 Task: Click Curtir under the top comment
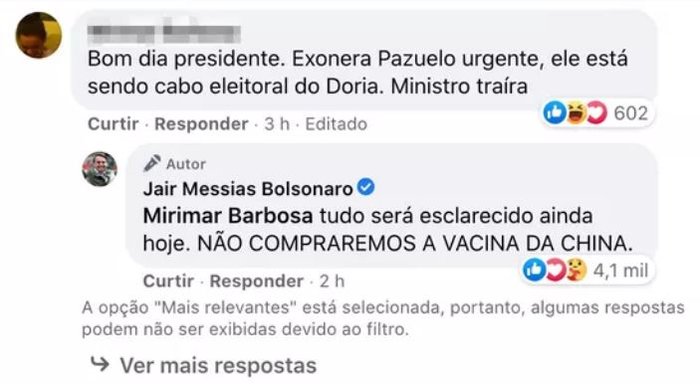pos(113,124)
